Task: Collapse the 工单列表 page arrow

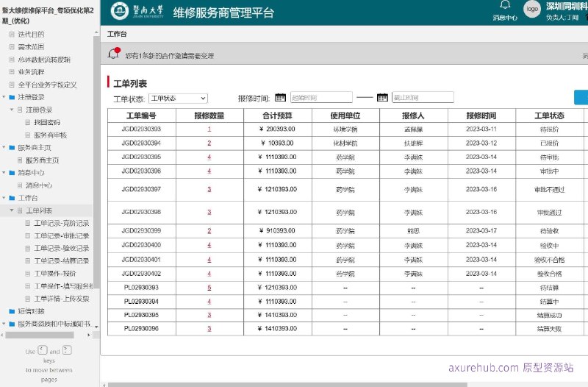Action: (x=12, y=210)
